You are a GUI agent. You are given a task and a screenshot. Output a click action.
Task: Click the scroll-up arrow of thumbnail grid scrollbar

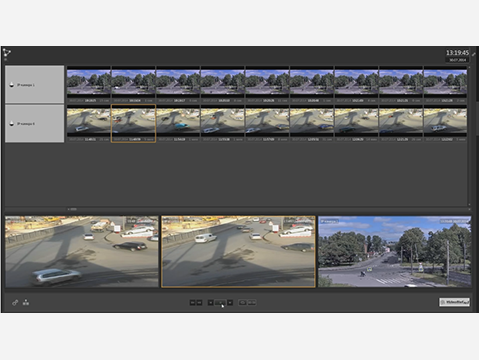click(x=469, y=67)
